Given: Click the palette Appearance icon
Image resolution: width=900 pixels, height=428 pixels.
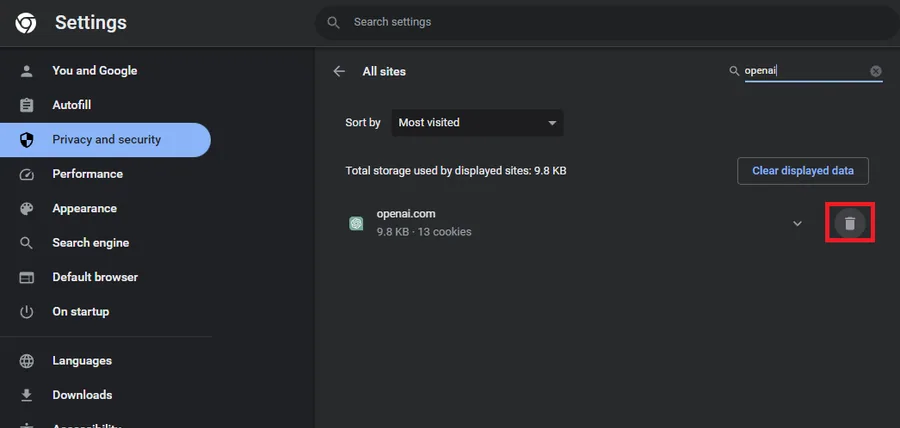Looking at the screenshot, I should (26, 209).
